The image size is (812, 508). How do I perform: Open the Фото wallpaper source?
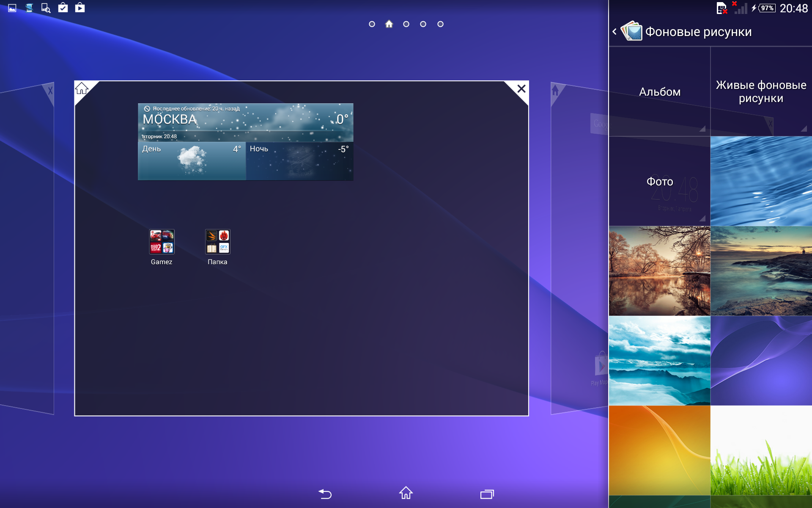coord(659,181)
